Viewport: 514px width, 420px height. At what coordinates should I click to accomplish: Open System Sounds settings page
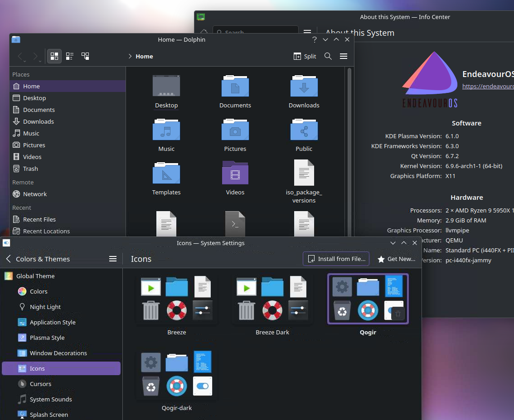click(62, 399)
